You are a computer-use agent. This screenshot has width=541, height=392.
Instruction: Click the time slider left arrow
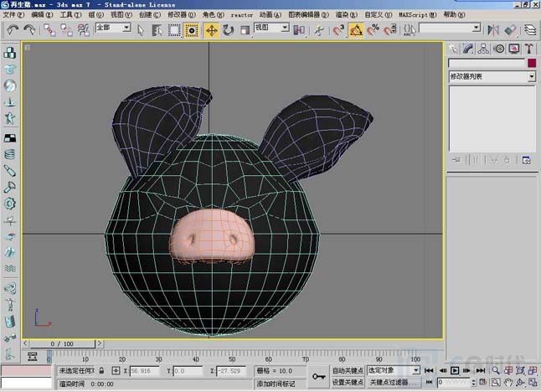tap(25, 343)
